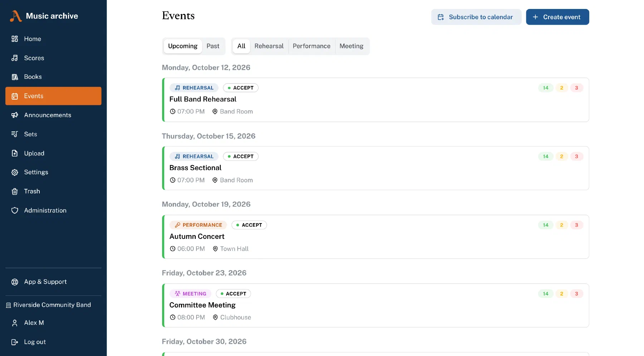Screen dimensions: 644x356
Task: Open the Home sidebar icon
Action: pos(15,39)
